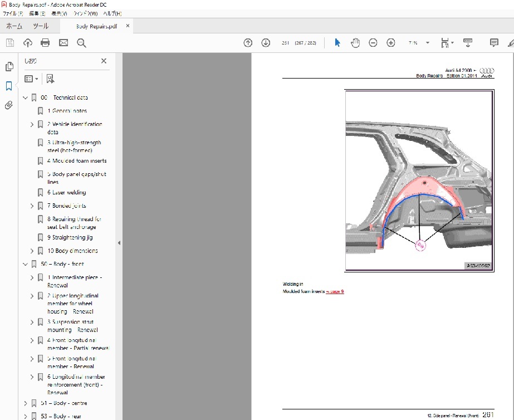
Task: Click the Zoom out minus icon
Action: coord(373,43)
